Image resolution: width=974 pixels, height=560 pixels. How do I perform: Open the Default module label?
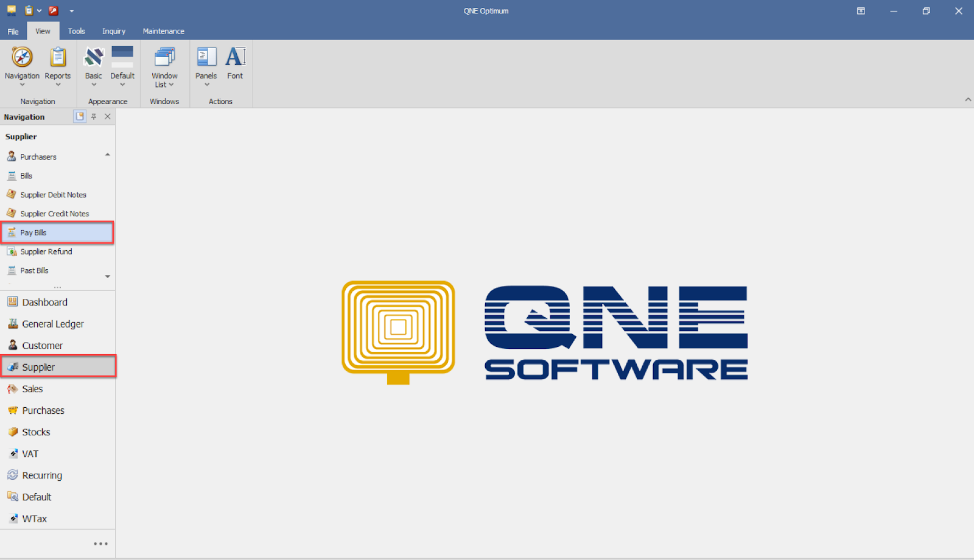pos(37,497)
